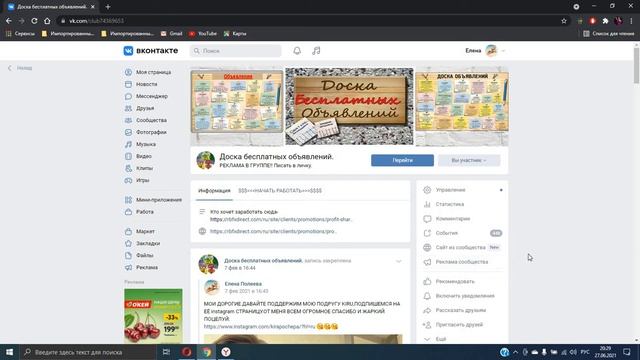Screen dimensions: 640x360
Task: Select the НАЧАТЬ РАБОТАТЬ tab
Action: pyautogui.click(x=280, y=191)
